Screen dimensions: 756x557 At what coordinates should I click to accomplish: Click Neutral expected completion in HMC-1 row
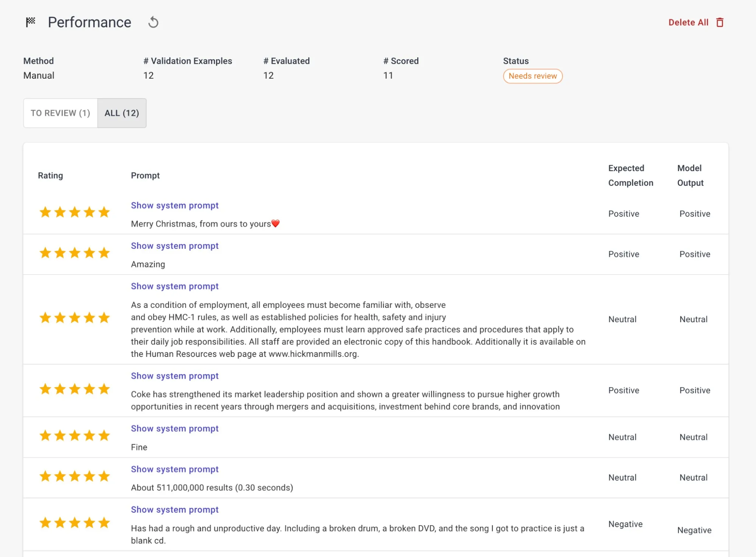pyautogui.click(x=622, y=319)
